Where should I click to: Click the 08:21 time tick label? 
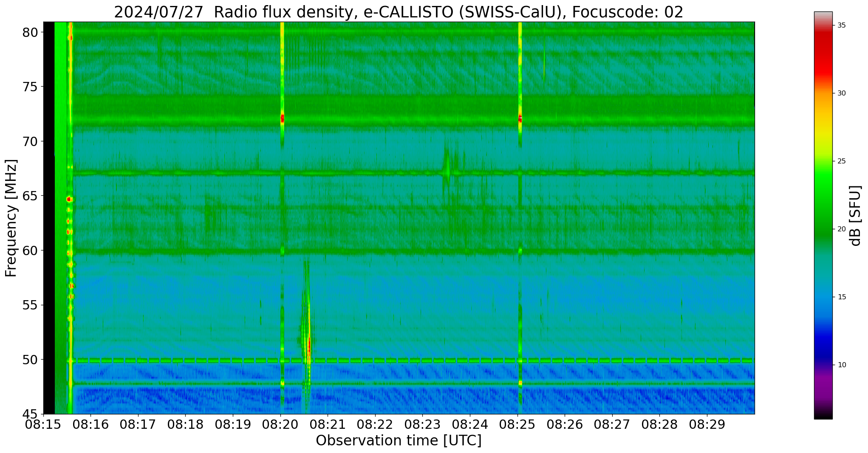coord(328,424)
